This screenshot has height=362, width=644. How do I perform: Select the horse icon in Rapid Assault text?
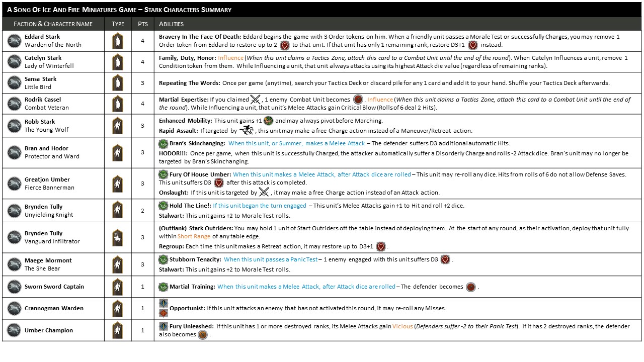pos(247,131)
